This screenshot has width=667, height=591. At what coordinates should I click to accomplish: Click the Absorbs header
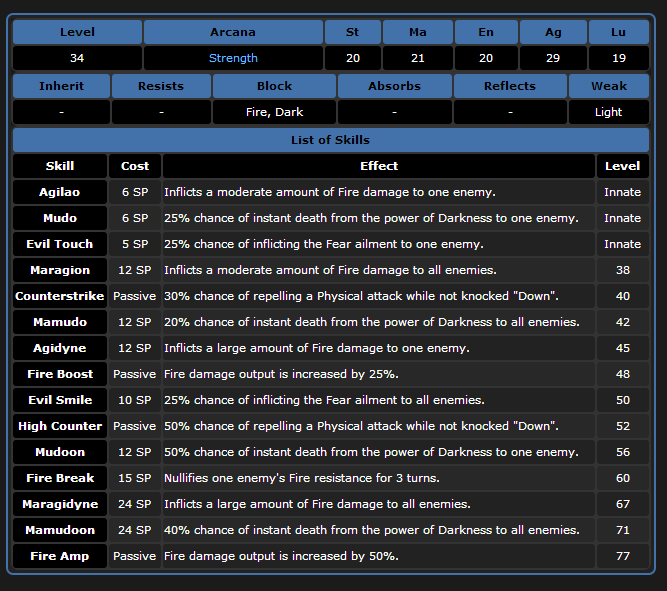pyautogui.click(x=395, y=86)
